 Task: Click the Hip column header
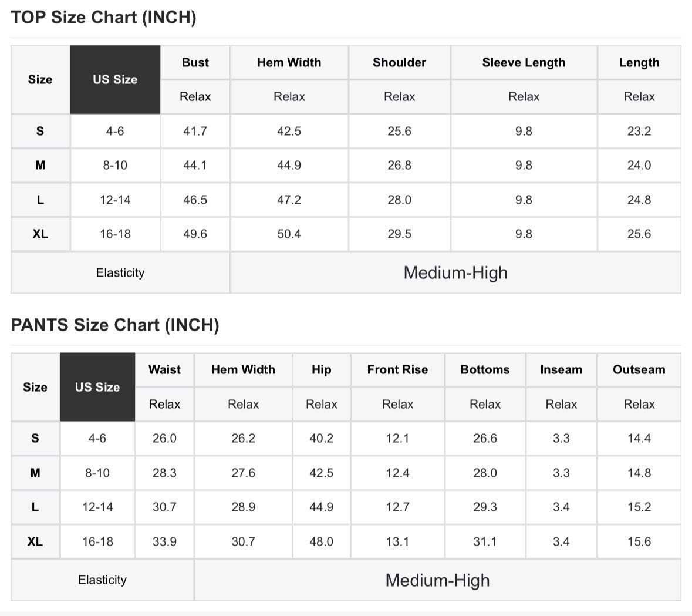coord(321,369)
